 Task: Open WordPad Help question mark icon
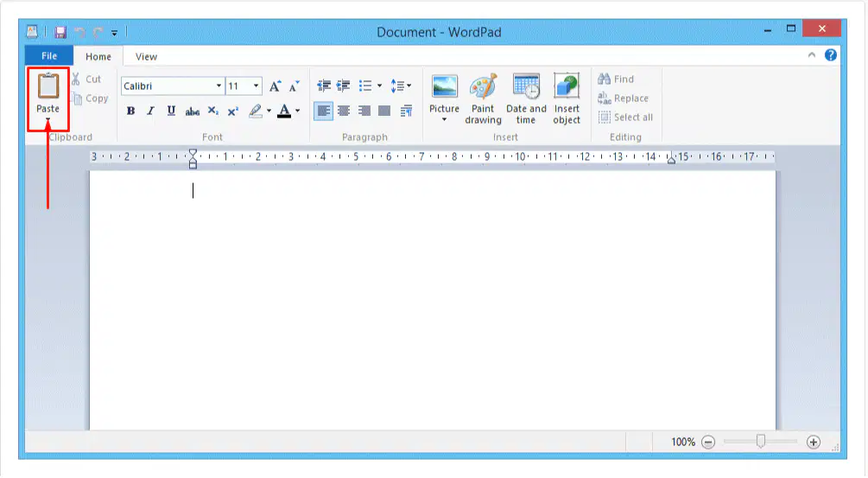point(830,54)
